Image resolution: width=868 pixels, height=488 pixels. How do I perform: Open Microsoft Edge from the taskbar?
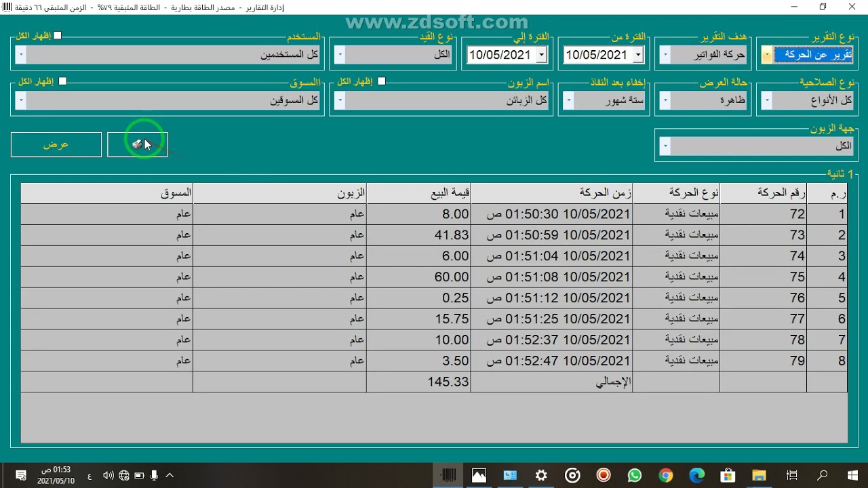[697, 475]
